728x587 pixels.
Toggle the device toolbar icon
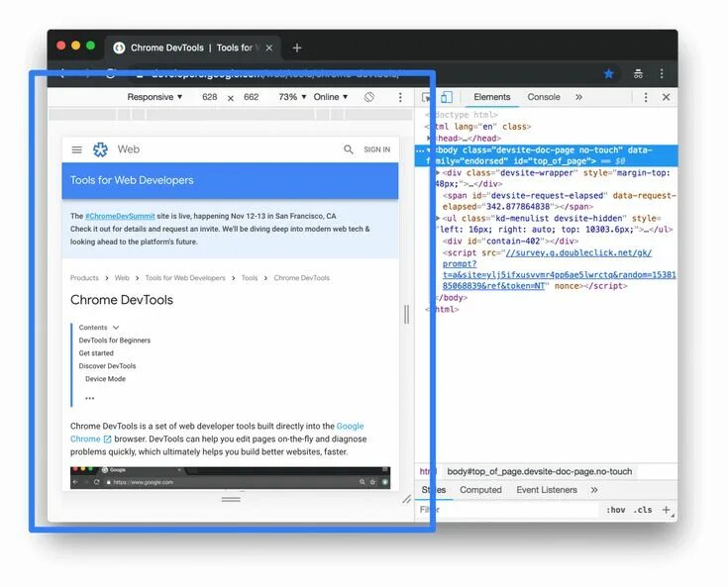tap(446, 97)
